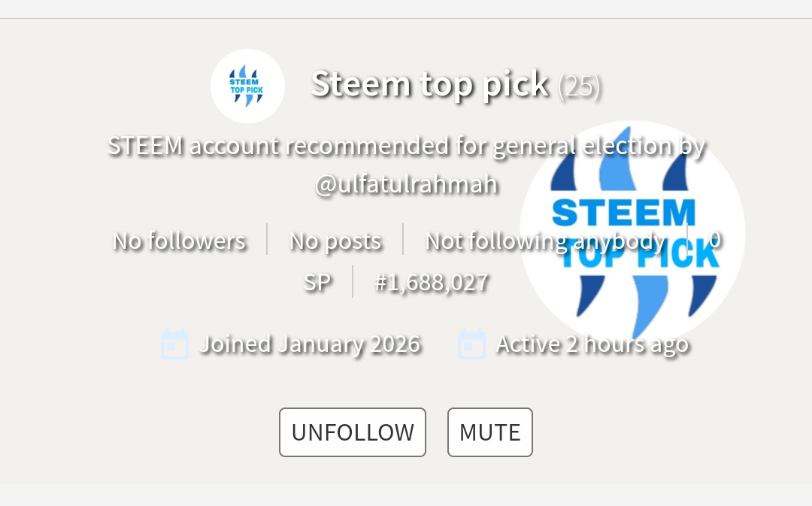Click the calendar icon beside Active 2 hours ago
This screenshot has width=812, height=506.
tap(472, 344)
